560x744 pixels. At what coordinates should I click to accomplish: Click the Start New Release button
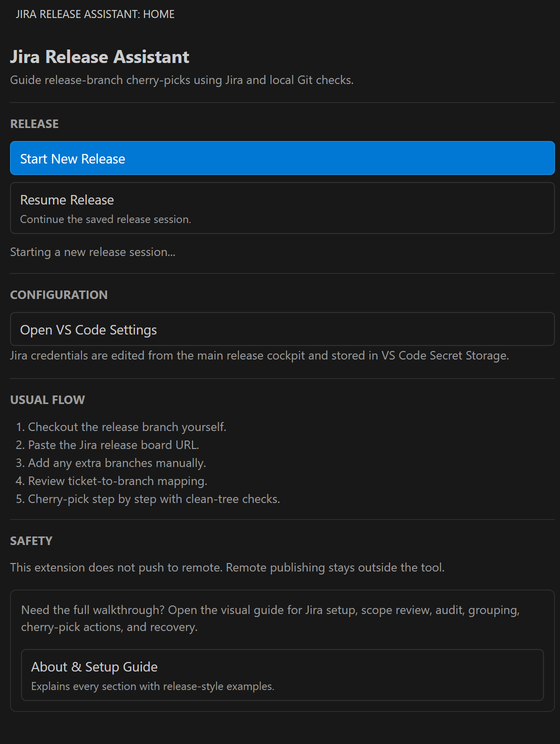click(x=282, y=158)
